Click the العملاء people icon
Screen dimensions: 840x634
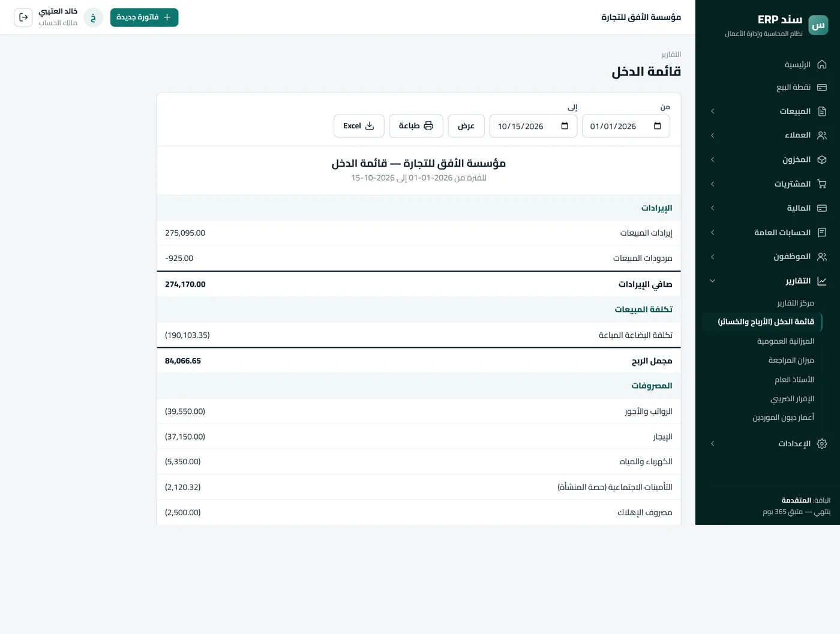tap(822, 136)
